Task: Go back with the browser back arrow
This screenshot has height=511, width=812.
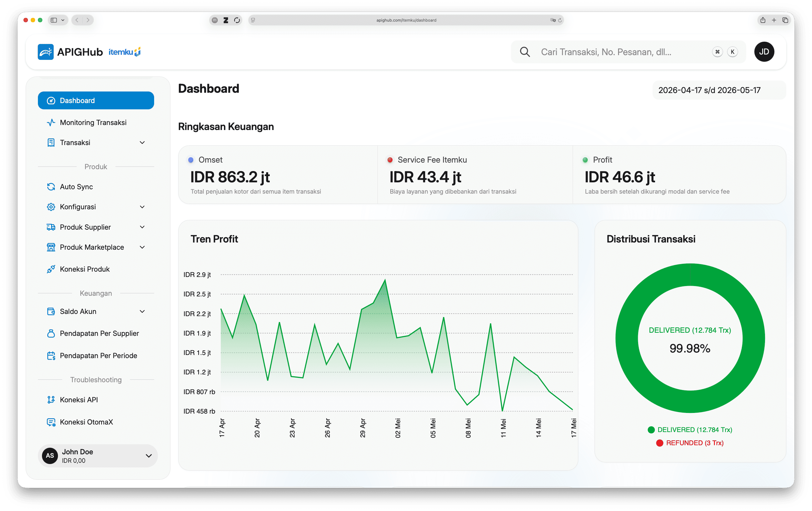Action: (77, 20)
